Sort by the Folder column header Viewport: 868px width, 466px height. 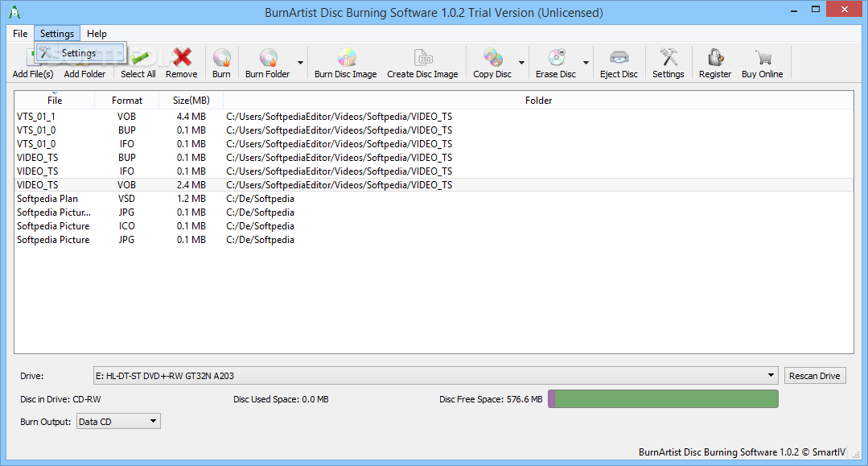click(x=538, y=101)
